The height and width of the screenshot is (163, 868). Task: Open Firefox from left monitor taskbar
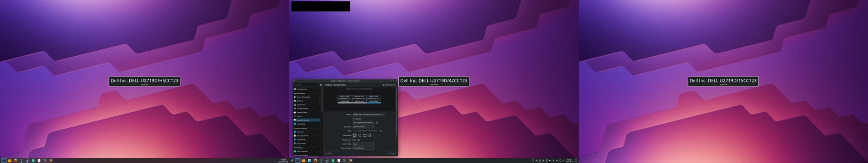pos(15,160)
